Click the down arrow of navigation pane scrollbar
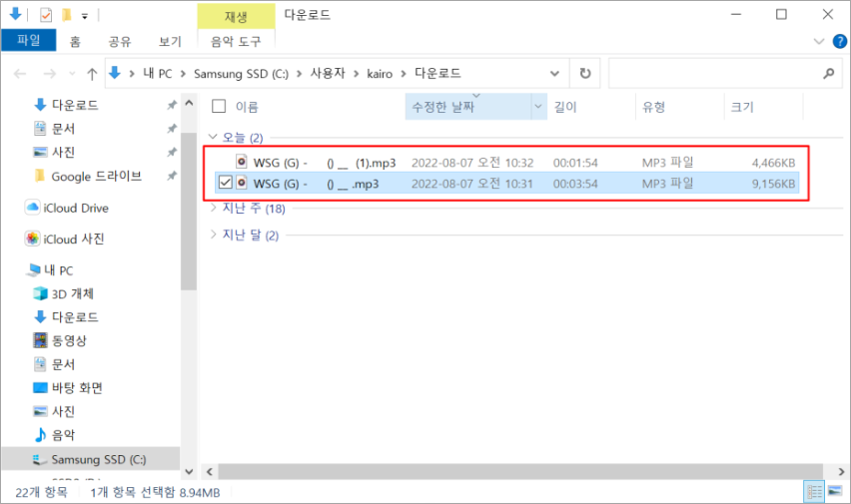The image size is (851, 504). [x=189, y=471]
